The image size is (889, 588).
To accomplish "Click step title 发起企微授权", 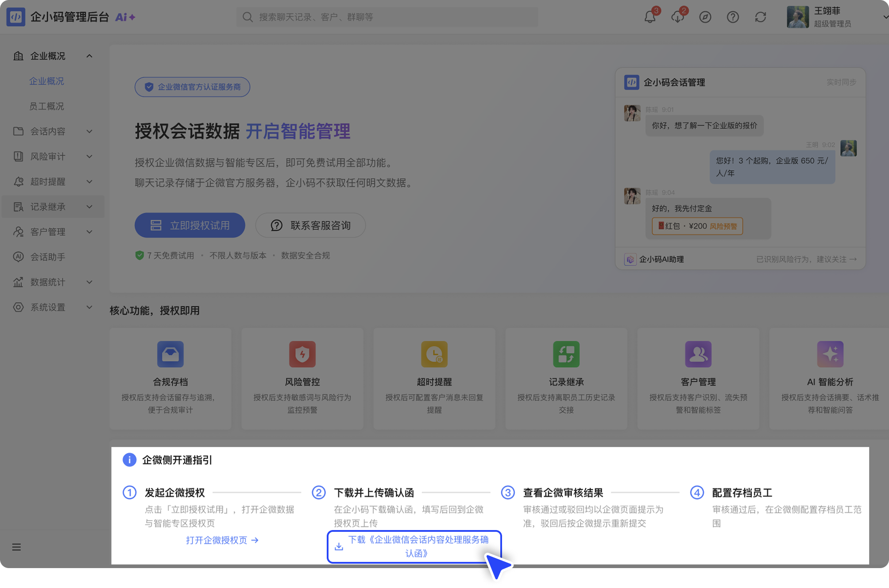I will click(175, 492).
